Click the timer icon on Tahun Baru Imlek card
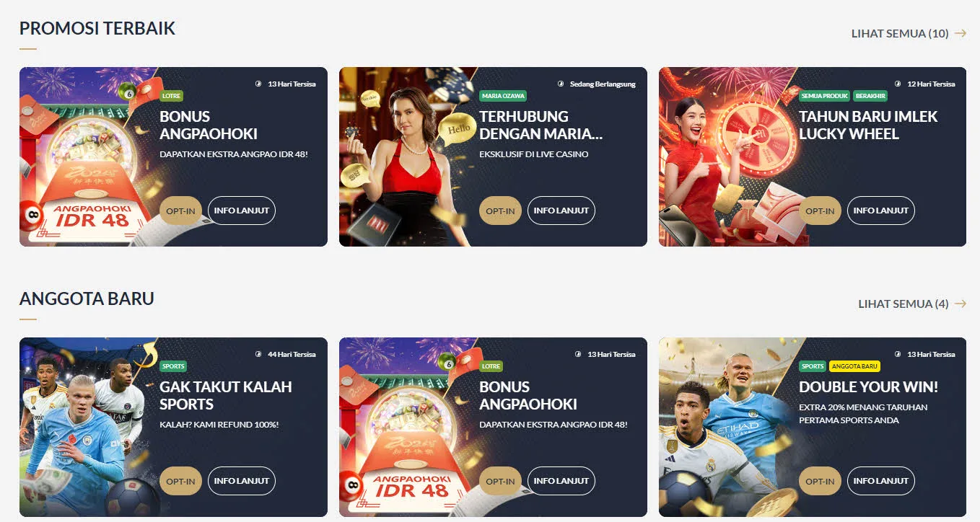980x522 pixels. pyautogui.click(x=899, y=84)
